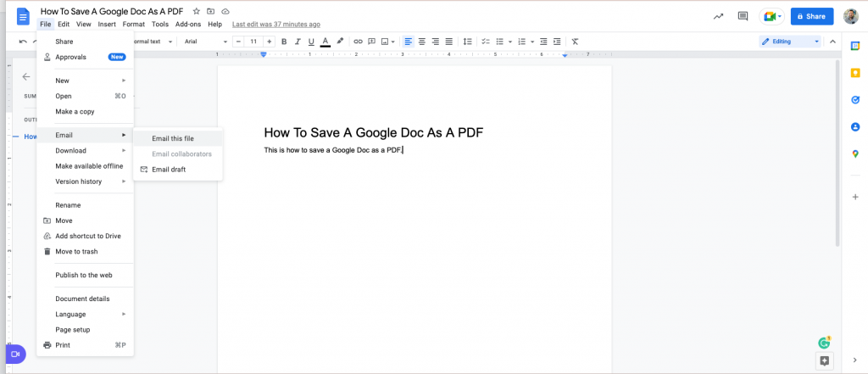Expand the Version history submenu
This screenshot has width=868, height=374.
click(x=86, y=181)
